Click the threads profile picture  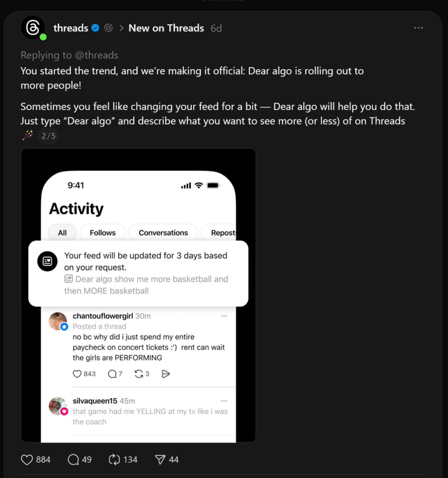(33, 28)
